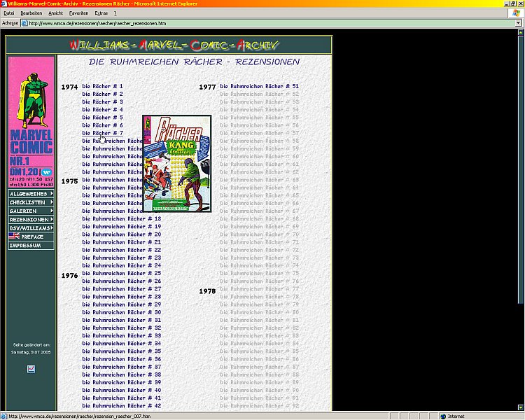Click greyed entry Ruhmreichen Rächer # 77

(x=259, y=289)
